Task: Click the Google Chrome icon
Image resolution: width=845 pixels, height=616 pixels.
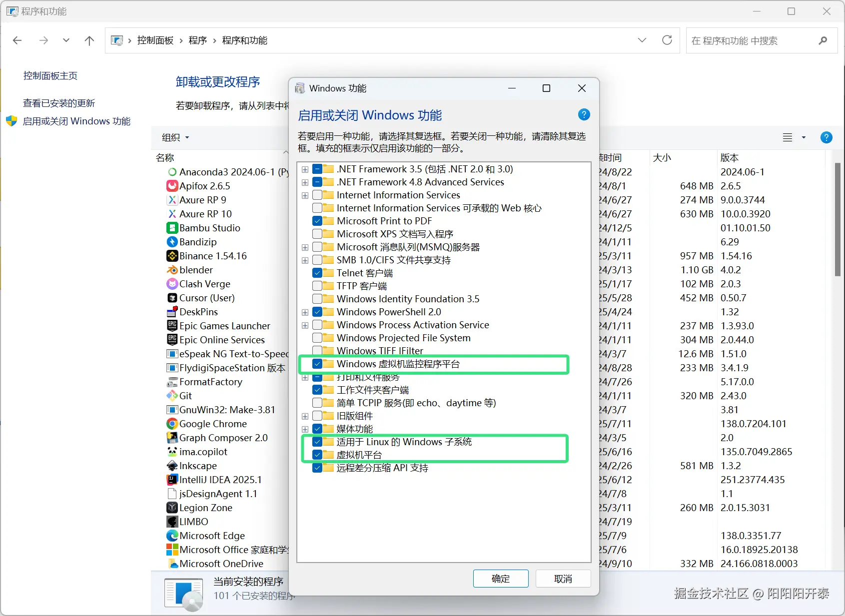Action: coord(172,424)
